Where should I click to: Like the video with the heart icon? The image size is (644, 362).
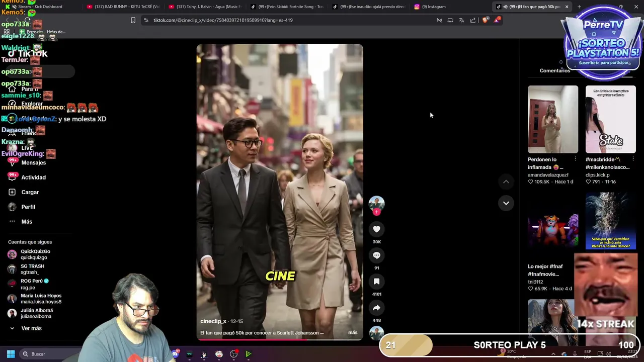(x=376, y=229)
